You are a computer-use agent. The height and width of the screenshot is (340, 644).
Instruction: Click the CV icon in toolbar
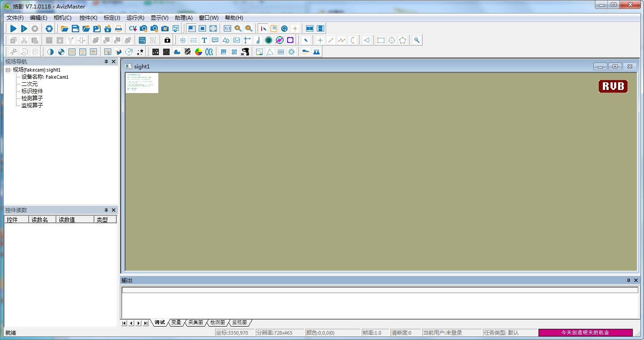(x=133, y=29)
